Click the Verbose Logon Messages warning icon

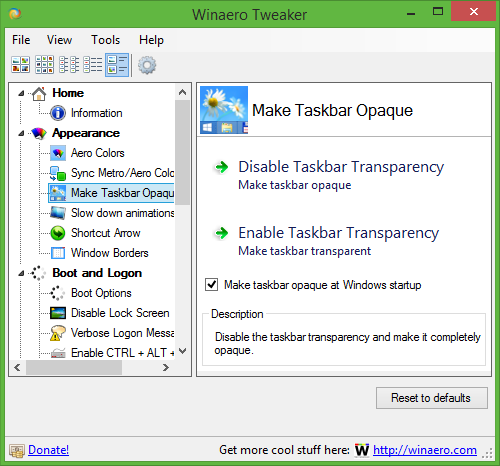click(57, 333)
